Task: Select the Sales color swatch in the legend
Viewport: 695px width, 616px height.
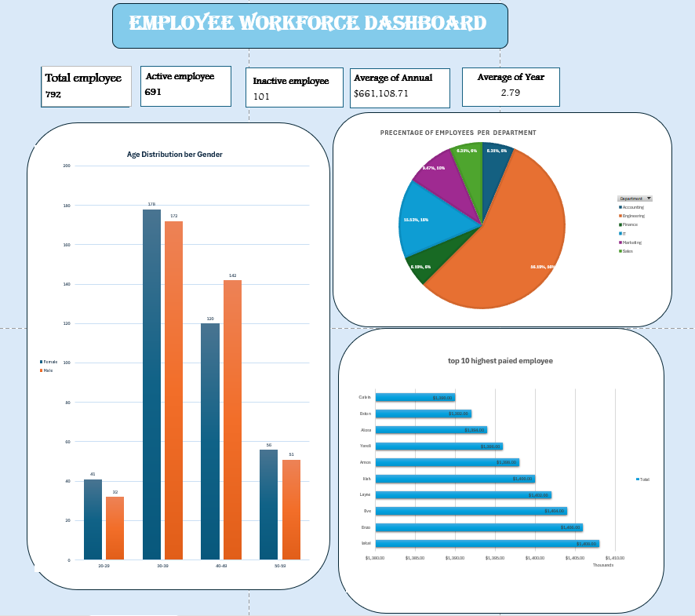Action: [620, 251]
